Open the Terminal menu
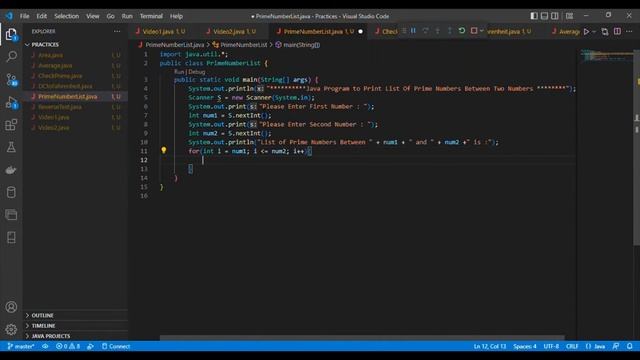The image size is (640, 360). [x=151, y=16]
